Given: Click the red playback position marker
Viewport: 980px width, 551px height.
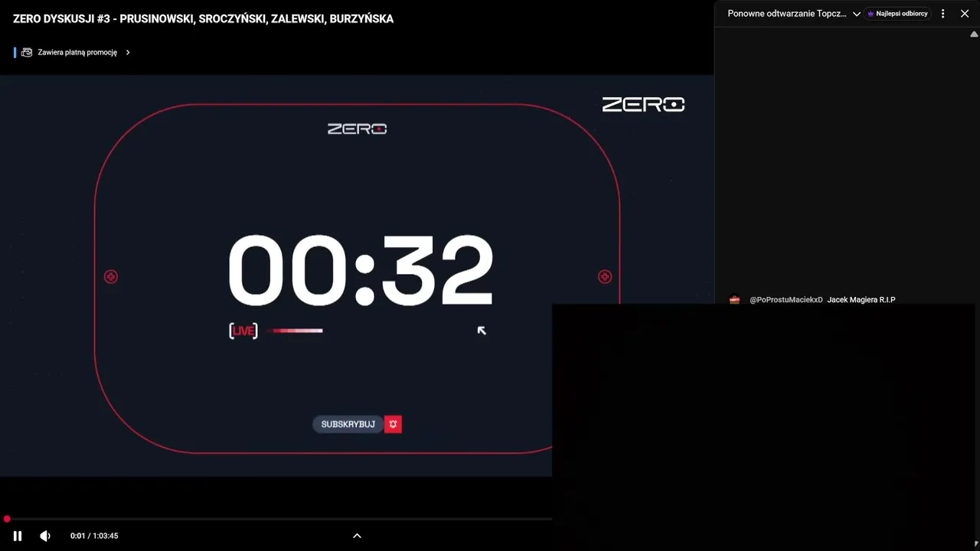Looking at the screenshot, I should [x=7, y=519].
